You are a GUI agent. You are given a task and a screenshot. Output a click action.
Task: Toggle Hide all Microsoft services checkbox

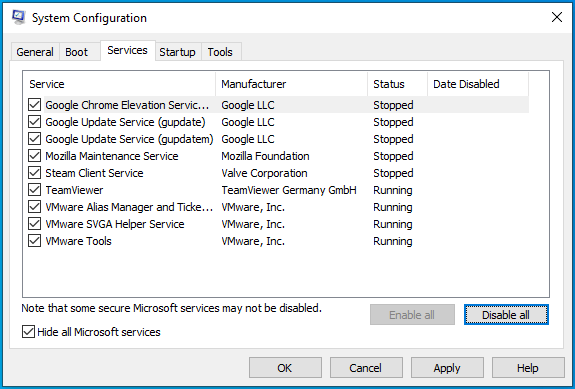pyautogui.click(x=28, y=332)
